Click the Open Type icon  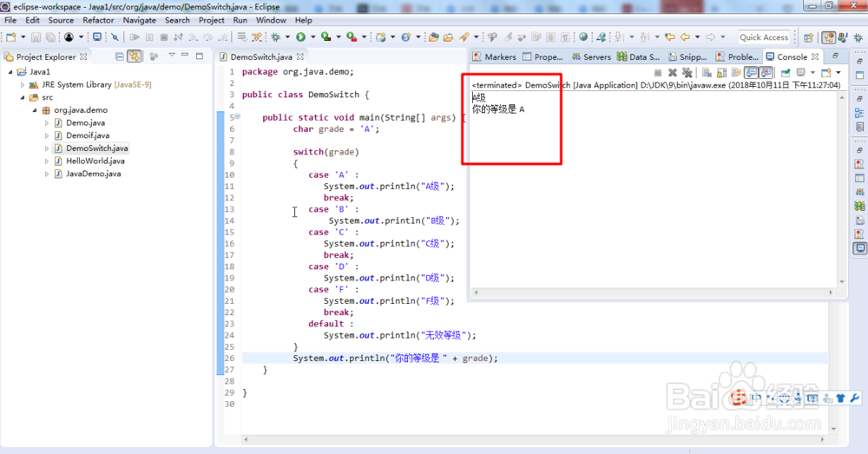(434, 37)
